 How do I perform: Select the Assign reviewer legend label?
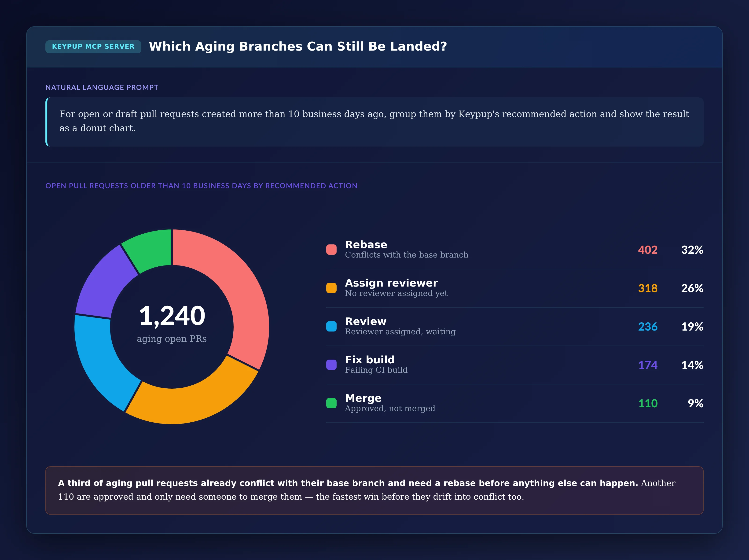point(391,283)
